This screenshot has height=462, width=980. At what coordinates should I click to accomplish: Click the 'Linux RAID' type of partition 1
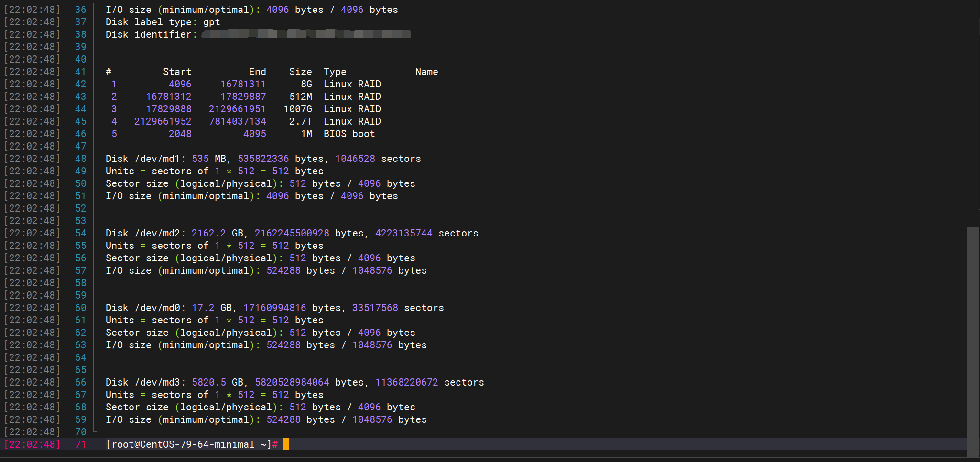[x=352, y=84]
